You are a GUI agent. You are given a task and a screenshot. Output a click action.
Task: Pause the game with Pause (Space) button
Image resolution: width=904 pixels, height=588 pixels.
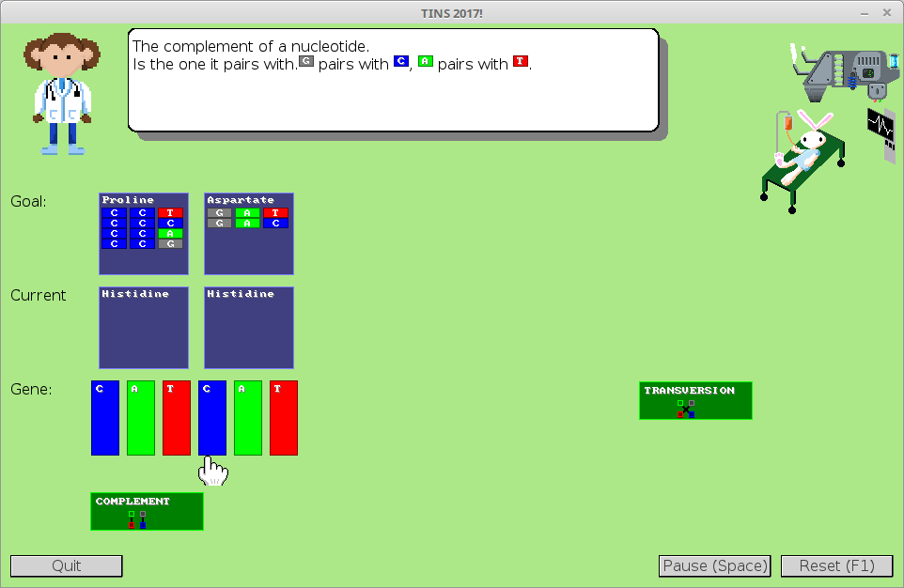715,565
